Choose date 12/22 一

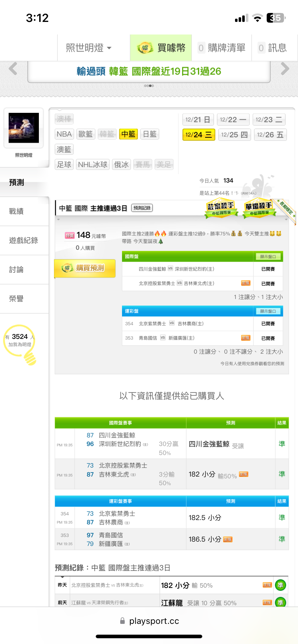click(x=233, y=119)
